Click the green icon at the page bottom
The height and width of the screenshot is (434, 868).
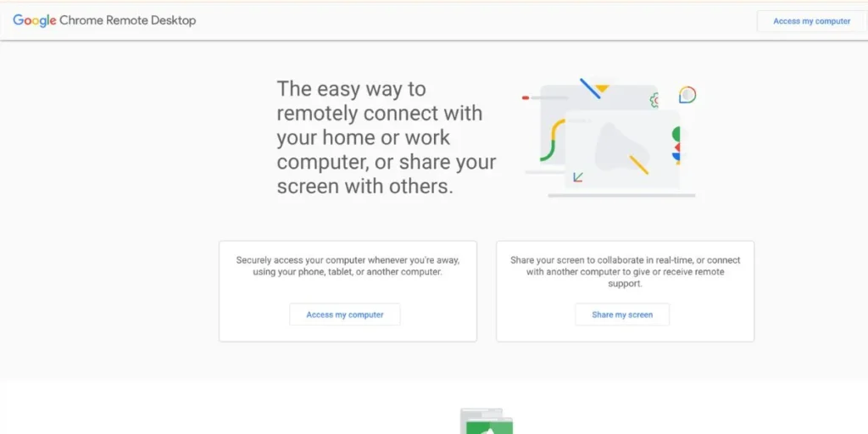coord(487,421)
